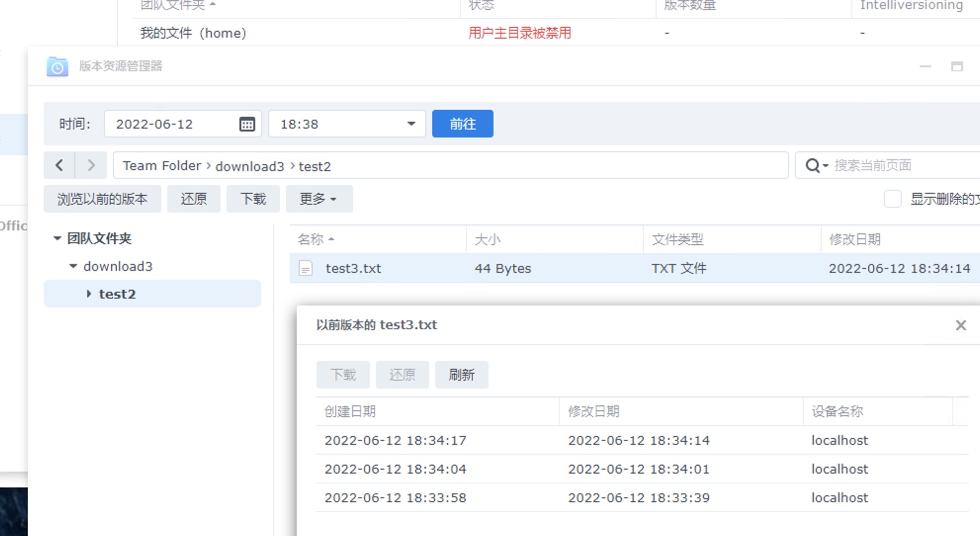Click 我的文件 (home) row in background window
The width and height of the screenshot is (980, 536).
556,33
